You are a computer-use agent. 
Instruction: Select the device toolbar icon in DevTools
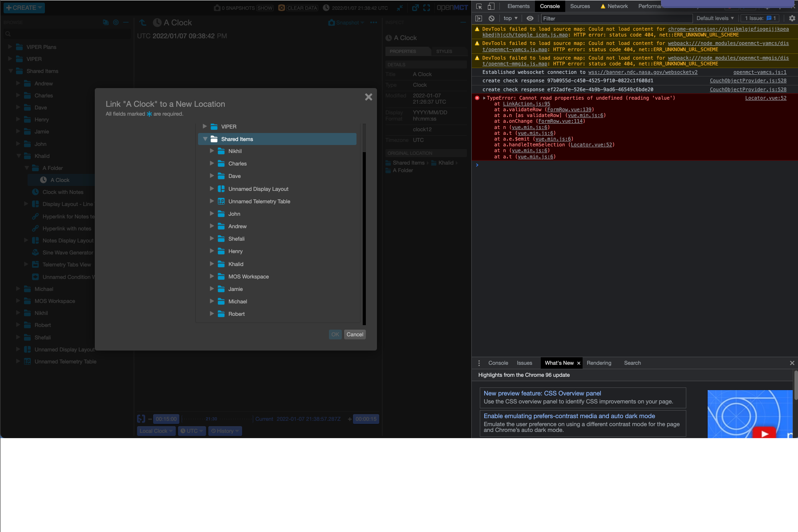(x=491, y=6)
